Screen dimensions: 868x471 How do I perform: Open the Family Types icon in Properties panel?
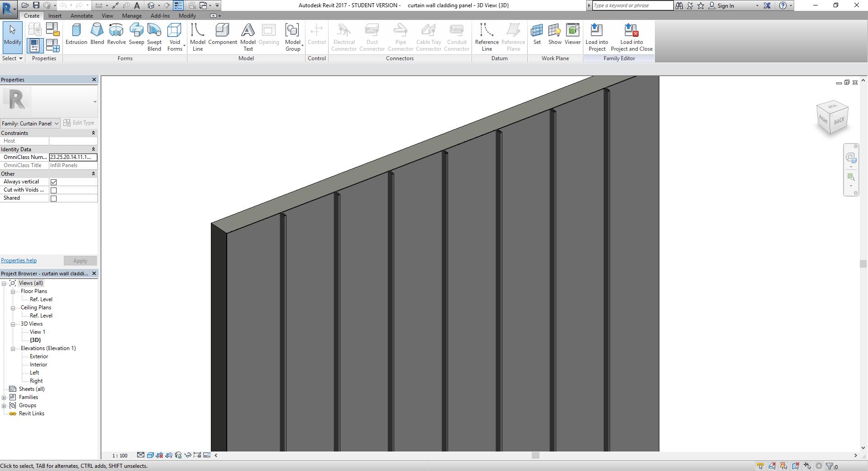(x=53, y=45)
